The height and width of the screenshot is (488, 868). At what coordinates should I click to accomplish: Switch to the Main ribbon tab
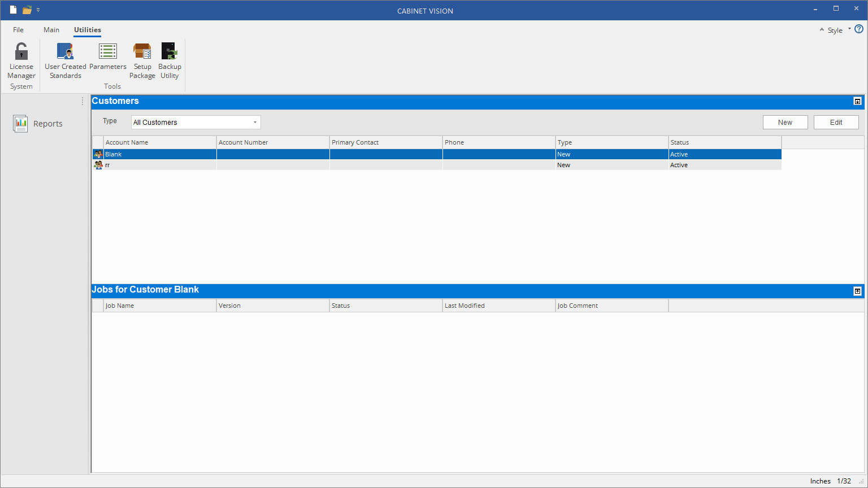pos(51,30)
